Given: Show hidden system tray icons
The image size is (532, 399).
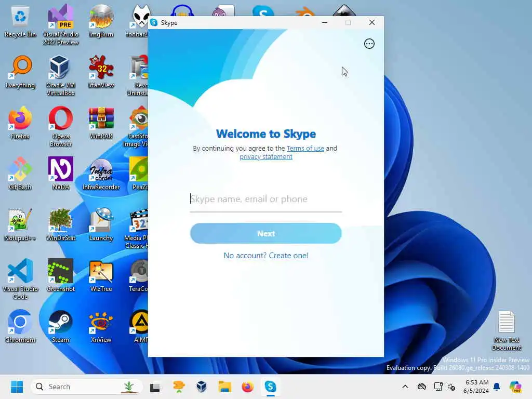Looking at the screenshot, I should point(405,387).
